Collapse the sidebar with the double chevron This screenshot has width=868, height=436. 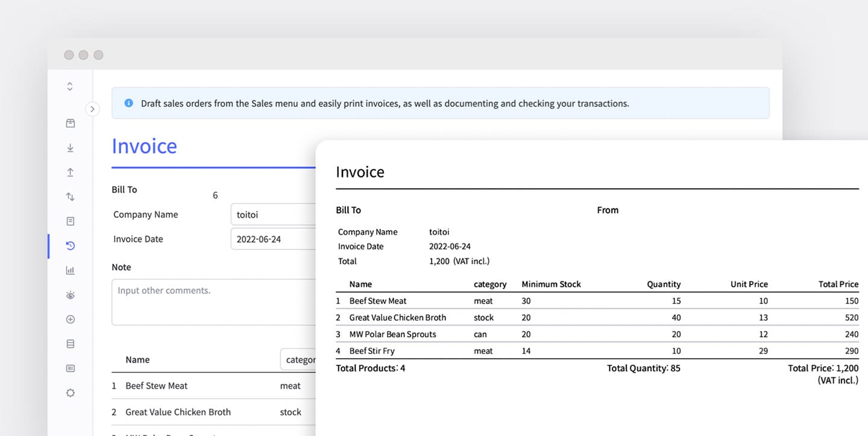[x=70, y=86]
